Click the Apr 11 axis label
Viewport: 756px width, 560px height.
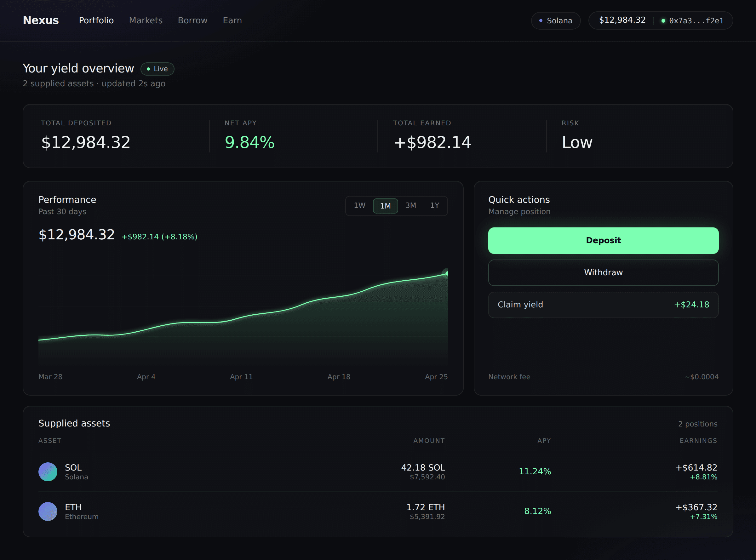click(241, 377)
